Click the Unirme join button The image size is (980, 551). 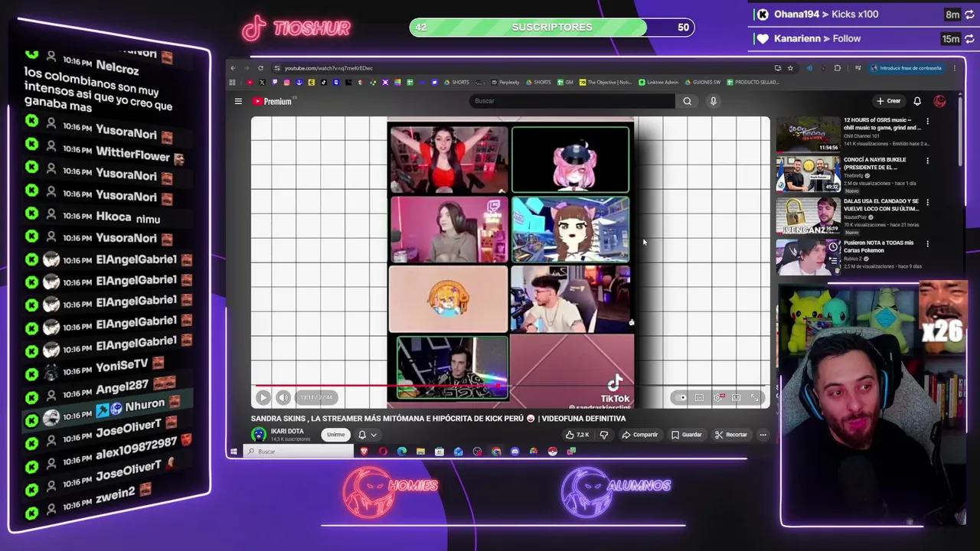click(335, 435)
